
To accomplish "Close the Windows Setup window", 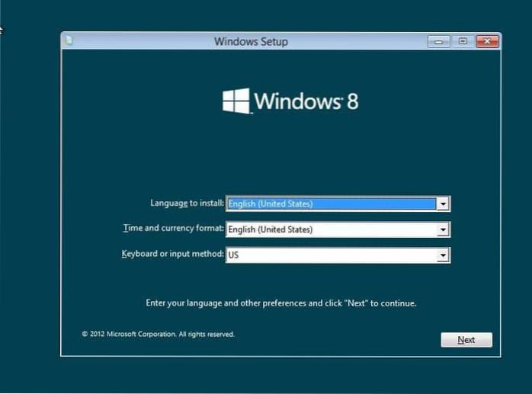I will click(486, 41).
